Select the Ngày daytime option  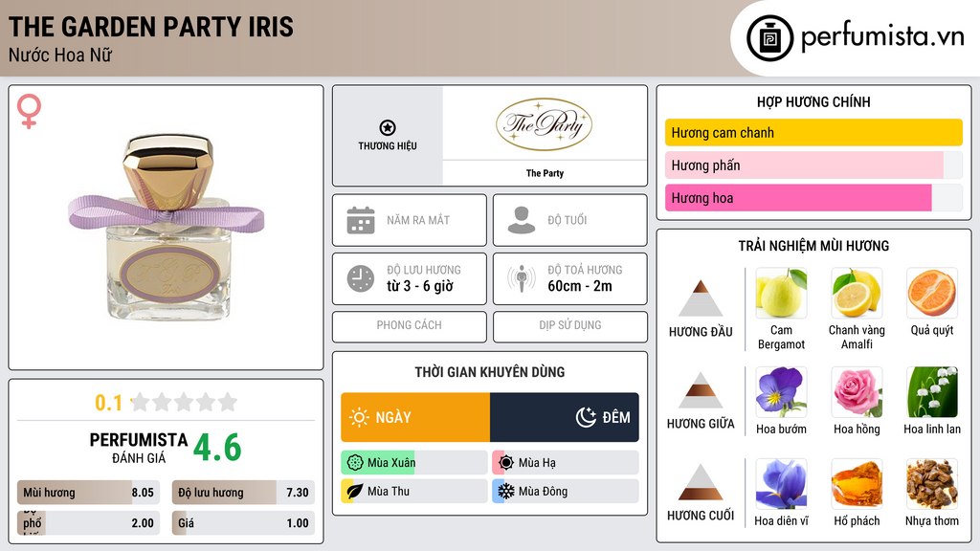point(415,417)
